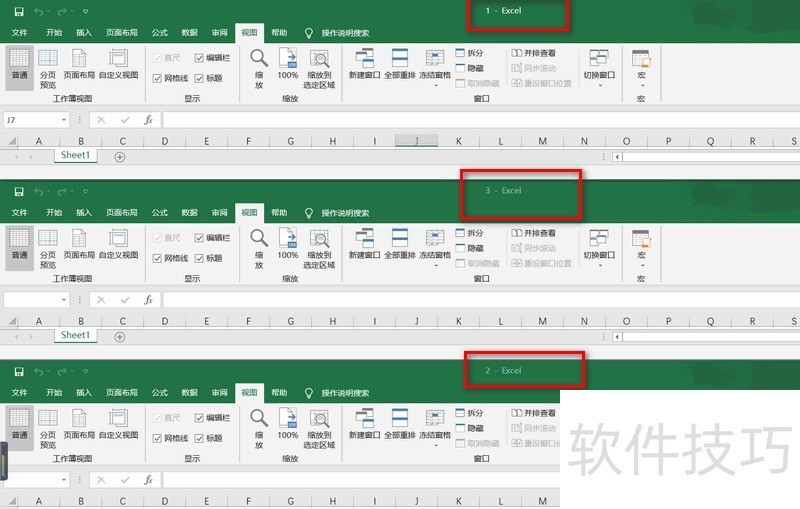Viewport: 800px width, 509px height.
Task: Click Split (拆分) in window 1
Action: point(469,53)
